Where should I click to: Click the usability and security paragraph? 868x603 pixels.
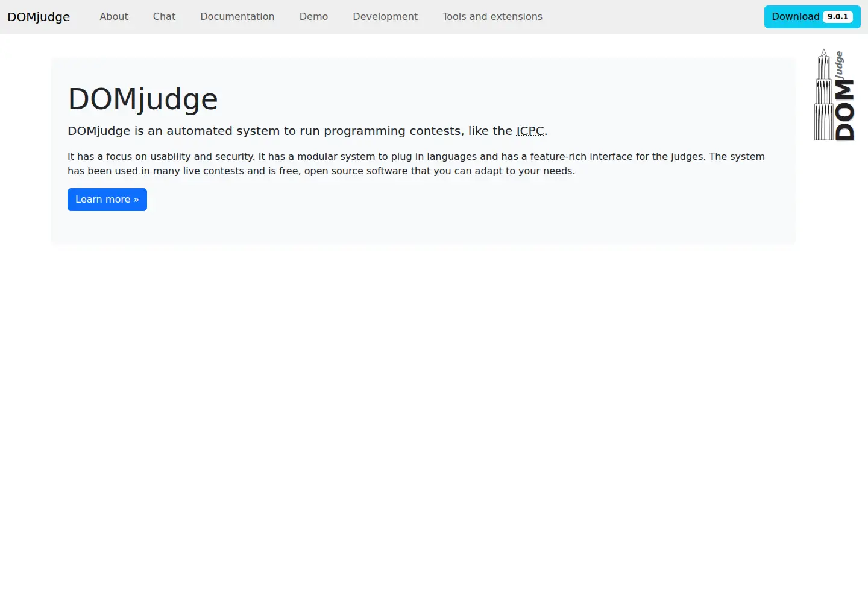[416, 163]
